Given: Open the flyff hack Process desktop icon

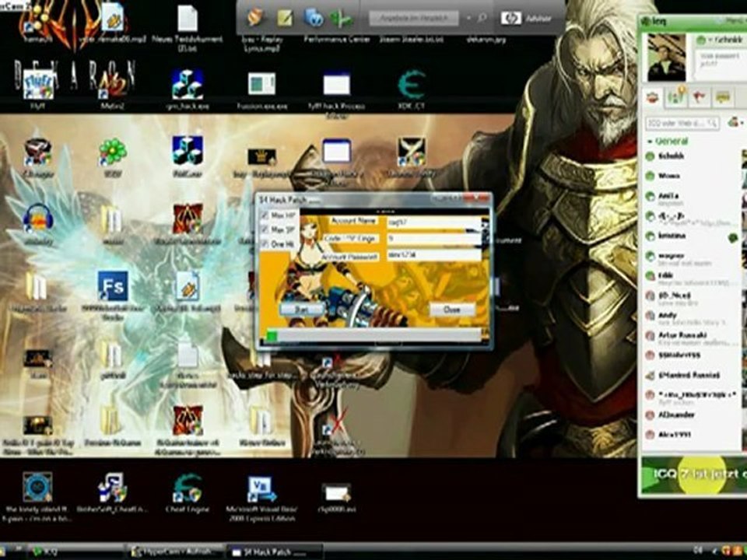Looking at the screenshot, I should click(336, 93).
